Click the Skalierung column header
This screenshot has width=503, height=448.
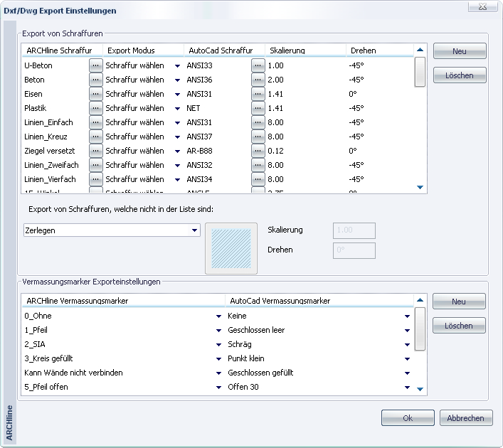(x=306, y=50)
